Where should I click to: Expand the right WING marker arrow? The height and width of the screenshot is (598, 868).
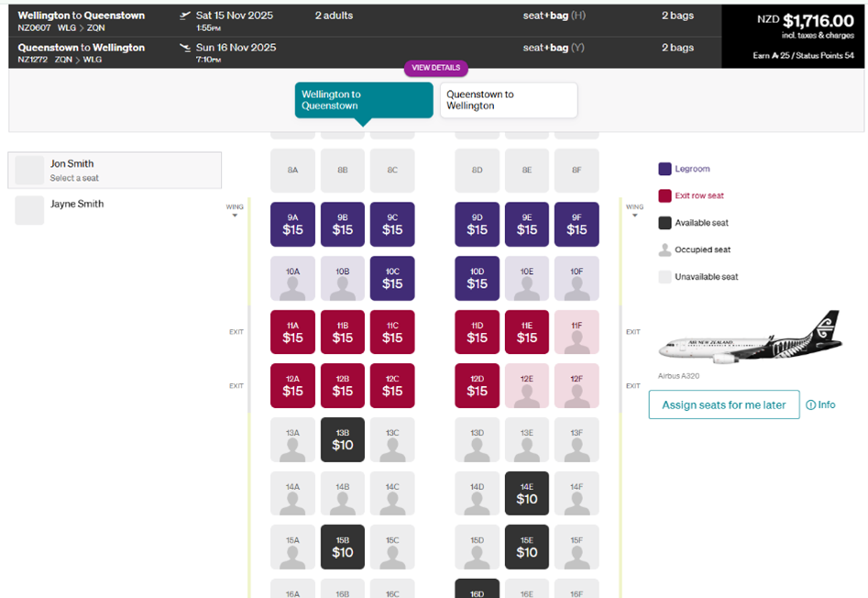(x=633, y=216)
